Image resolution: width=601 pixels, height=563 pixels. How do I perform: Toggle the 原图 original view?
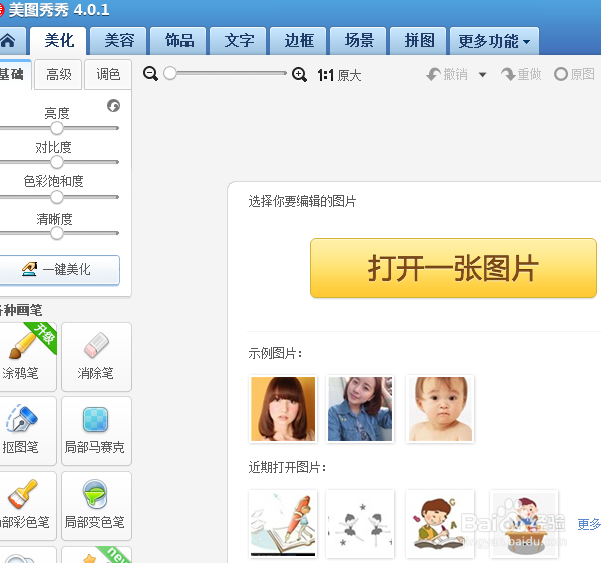click(x=574, y=74)
